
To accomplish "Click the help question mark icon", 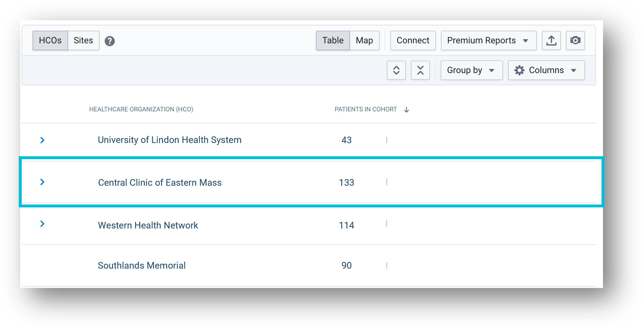I will (x=110, y=41).
